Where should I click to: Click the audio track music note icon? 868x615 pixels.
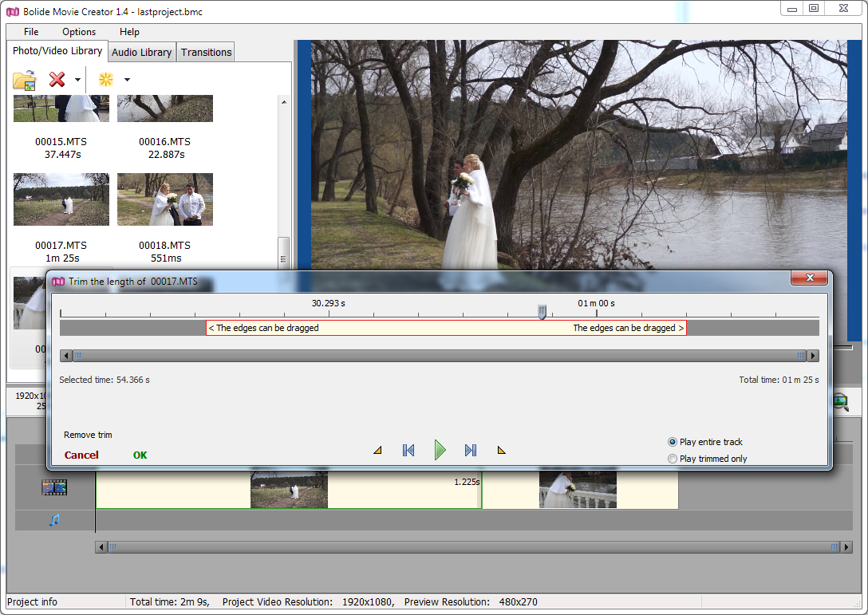(x=54, y=520)
